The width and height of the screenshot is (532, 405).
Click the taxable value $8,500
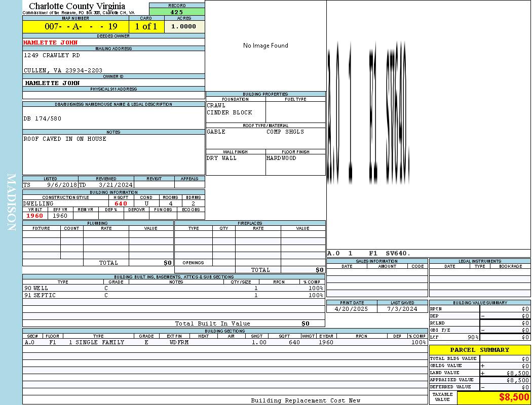tap(514, 397)
